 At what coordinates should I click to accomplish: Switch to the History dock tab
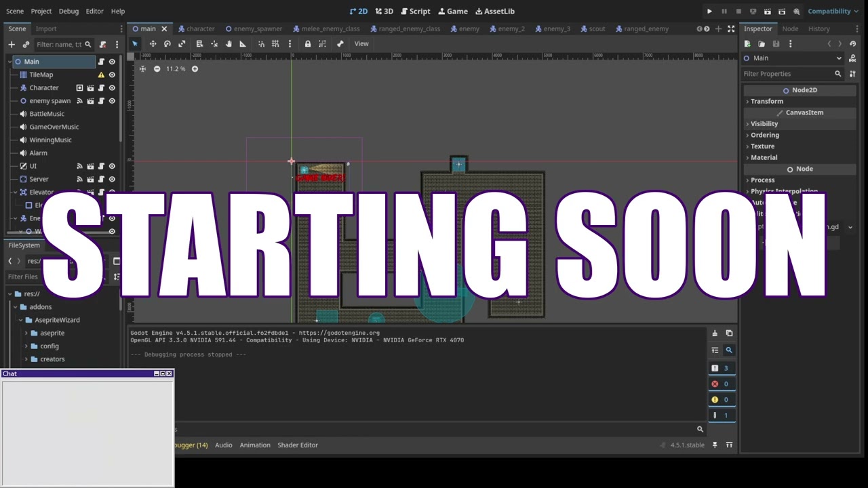coord(818,28)
